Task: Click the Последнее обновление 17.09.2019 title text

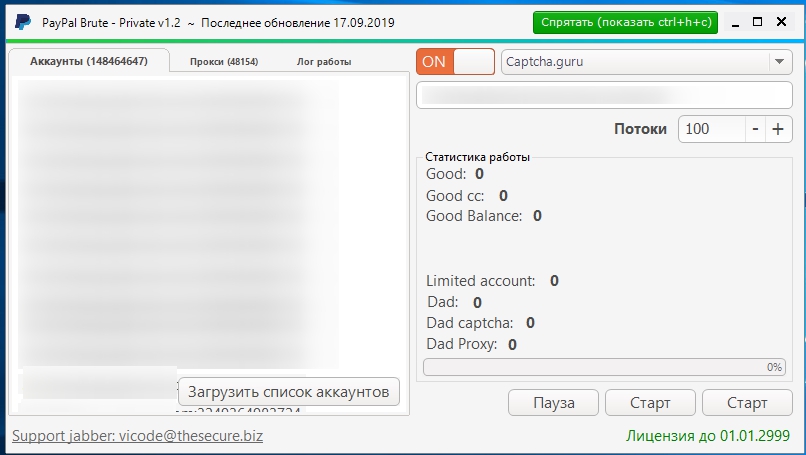Action: (x=298, y=23)
